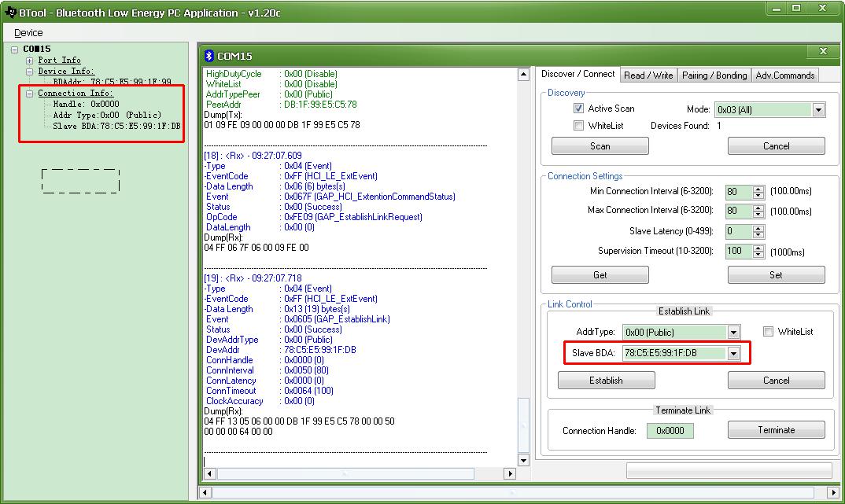This screenshot has width=845, height=504.
Task: Click the log scroll-up arrow
Action: coord(523,75)
